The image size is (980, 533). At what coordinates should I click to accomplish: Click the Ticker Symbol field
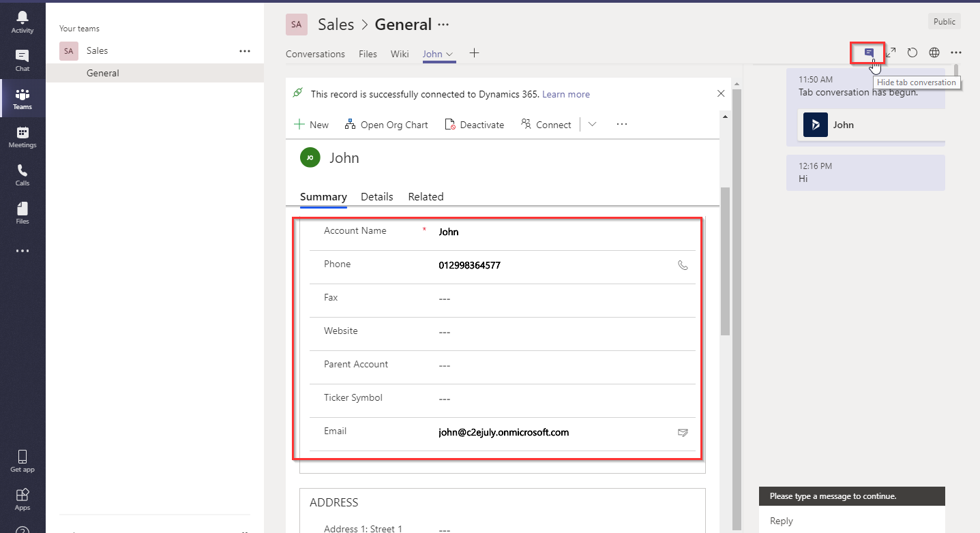(444, 399)
